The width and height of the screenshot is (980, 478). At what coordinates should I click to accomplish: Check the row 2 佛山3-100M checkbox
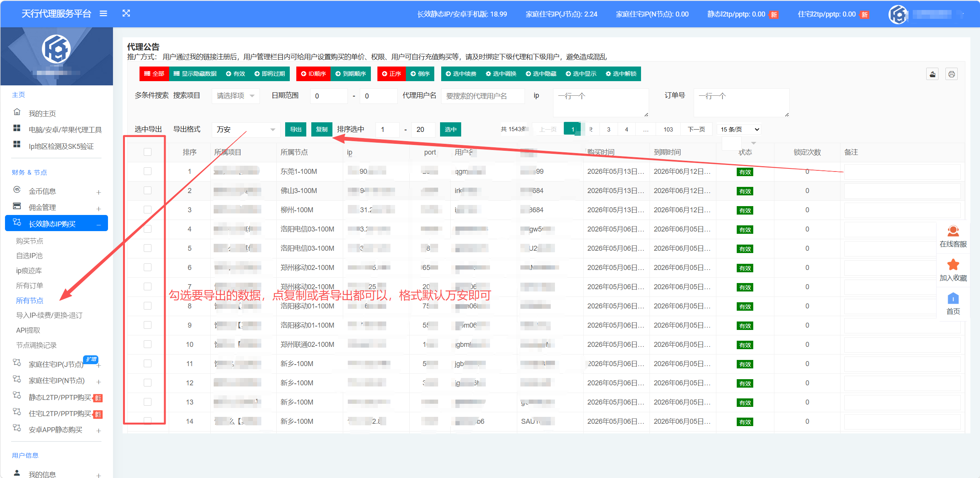pos(148,190)
